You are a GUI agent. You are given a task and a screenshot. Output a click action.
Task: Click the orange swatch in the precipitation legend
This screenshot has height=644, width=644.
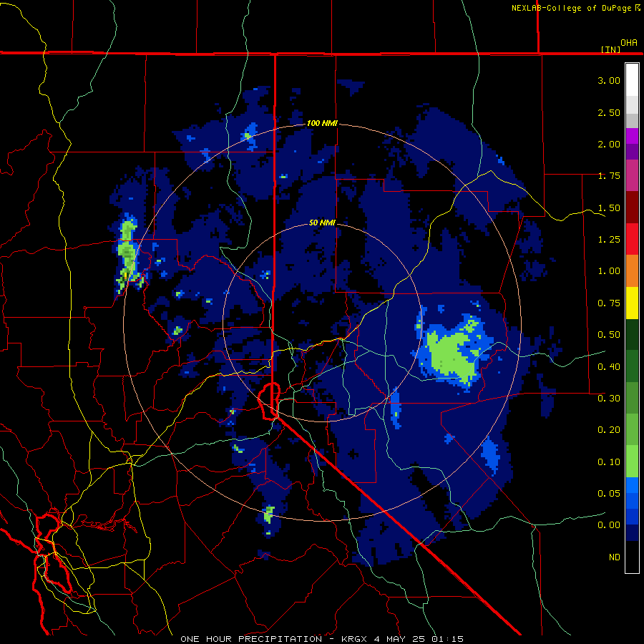(x=632, y=270)
